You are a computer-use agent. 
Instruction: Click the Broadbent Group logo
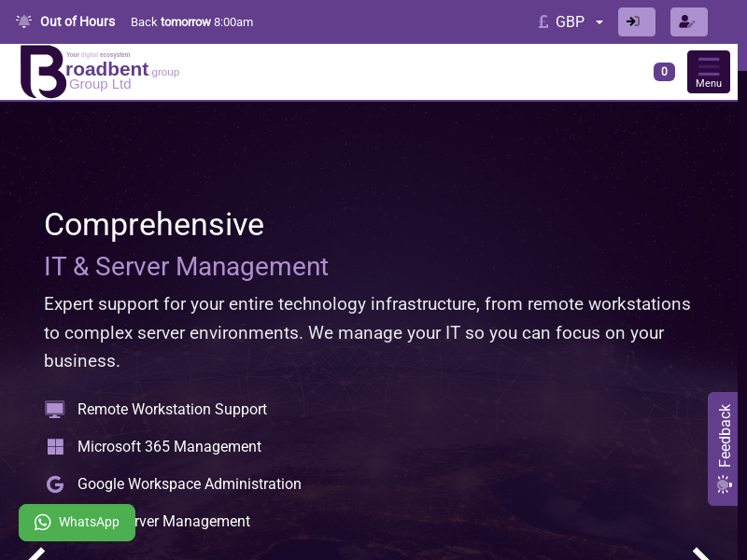point(98,72)
